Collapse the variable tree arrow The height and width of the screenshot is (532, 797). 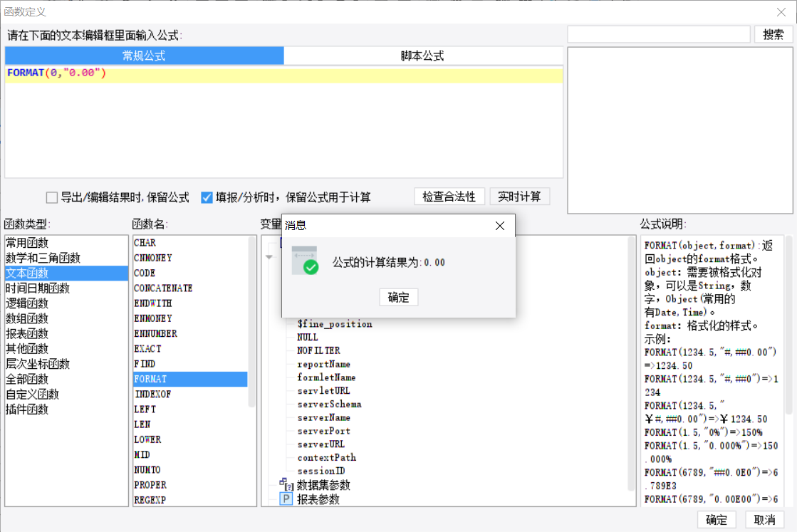pos(269,257)
